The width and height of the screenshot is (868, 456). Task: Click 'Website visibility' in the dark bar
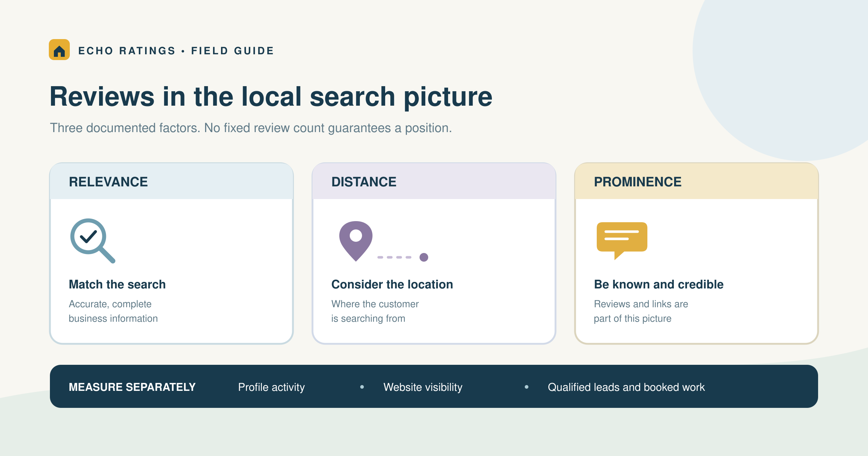point(423,387)
